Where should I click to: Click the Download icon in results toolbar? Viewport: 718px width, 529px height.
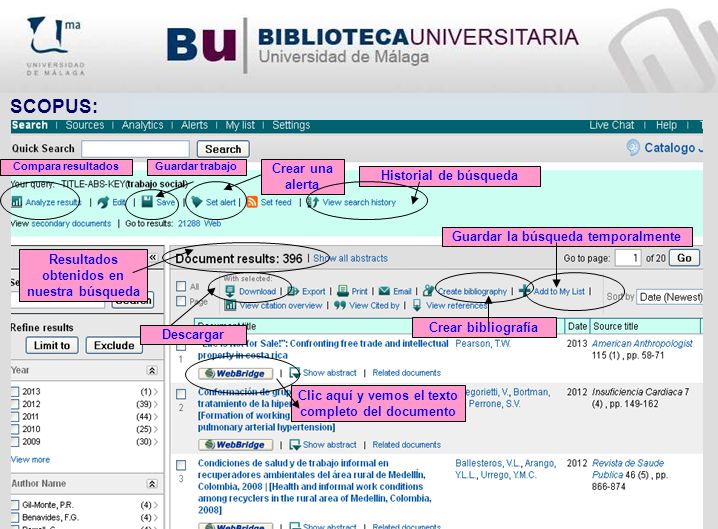230,291
